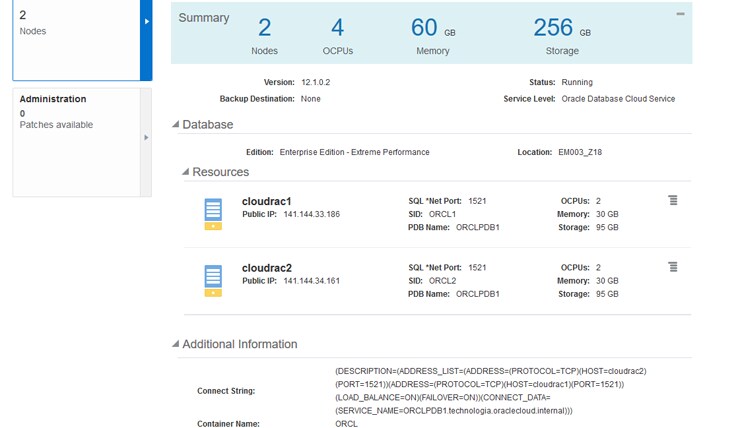Open the cloudrac1 actions menu icon
Screen dimensions: 740x428
(x=673, y=201)
